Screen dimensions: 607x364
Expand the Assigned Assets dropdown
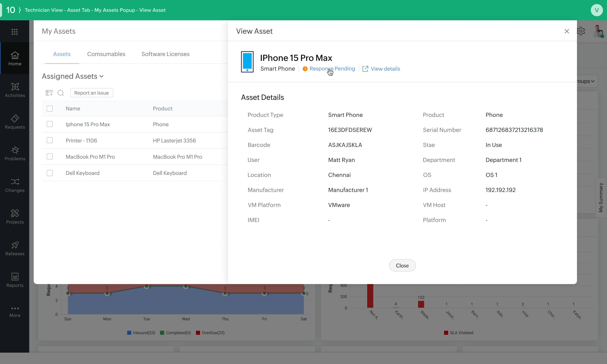pyautogui.click(x=73, y=76)
